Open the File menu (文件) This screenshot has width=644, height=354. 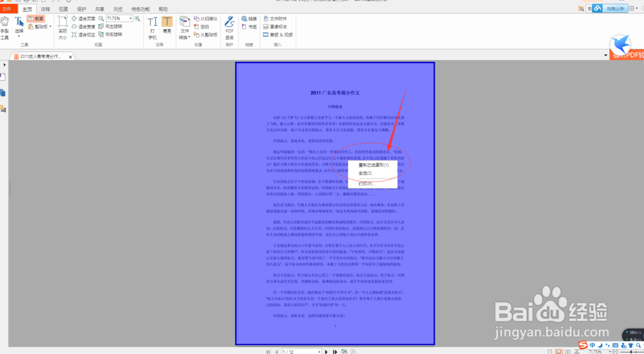[x=7, y=8]
